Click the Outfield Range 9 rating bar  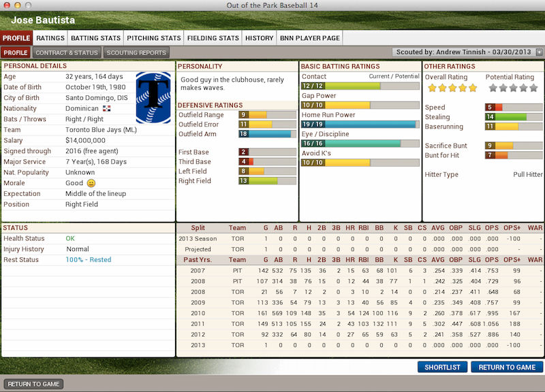point(267,115)
